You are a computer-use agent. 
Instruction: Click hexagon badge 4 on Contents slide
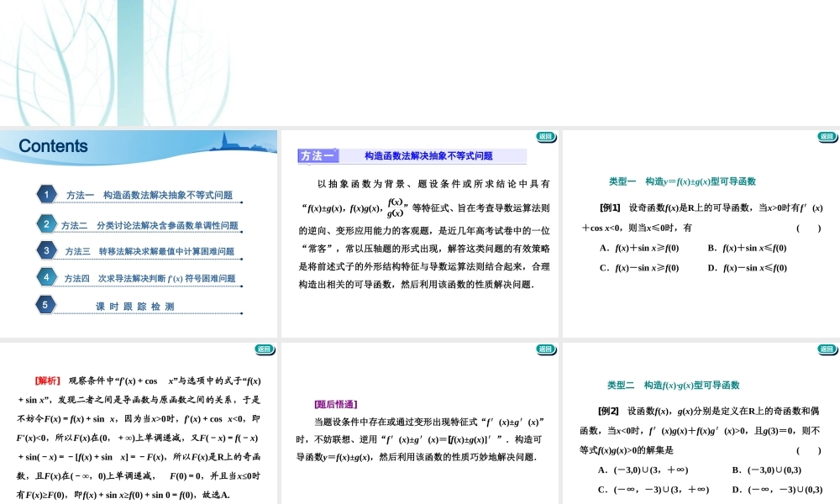[x=46, y=276]
